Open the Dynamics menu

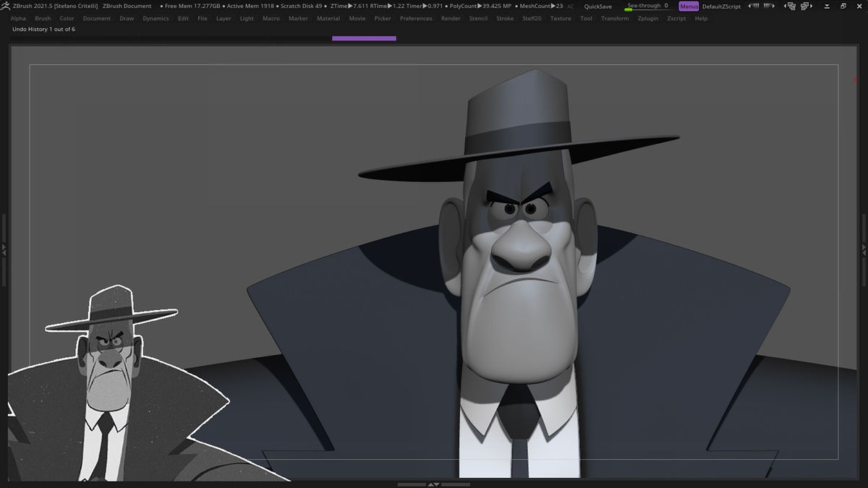pos(156,18)
